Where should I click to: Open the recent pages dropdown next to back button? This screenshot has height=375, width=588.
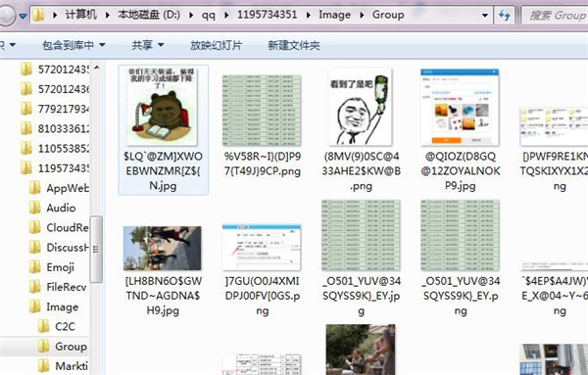click(x=23, y=16)
